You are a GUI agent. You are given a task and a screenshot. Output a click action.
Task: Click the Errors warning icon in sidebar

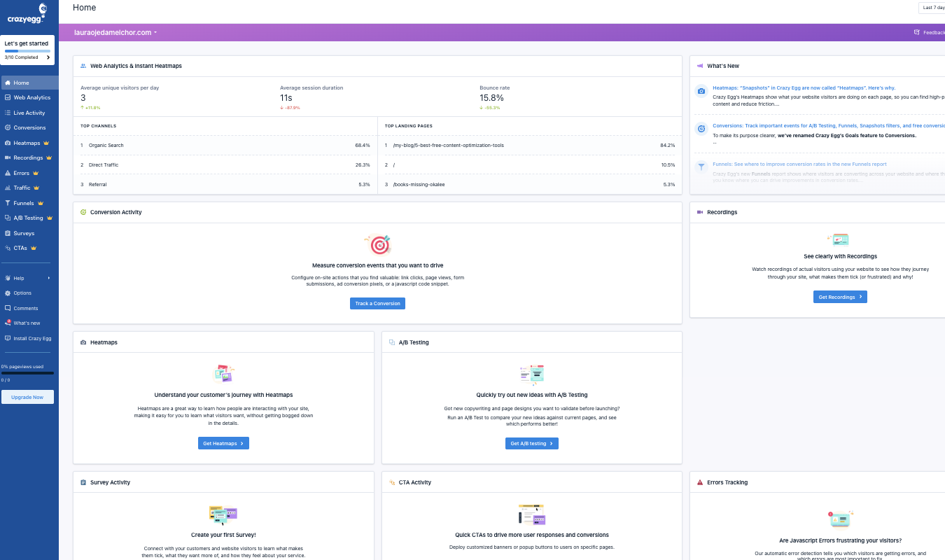pos(9,172)
